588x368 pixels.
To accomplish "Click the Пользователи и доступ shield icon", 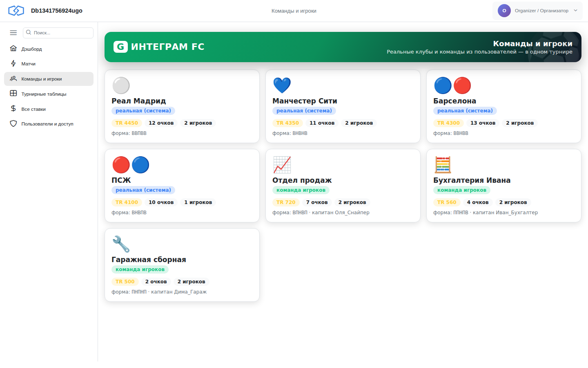I will [13, 123].
